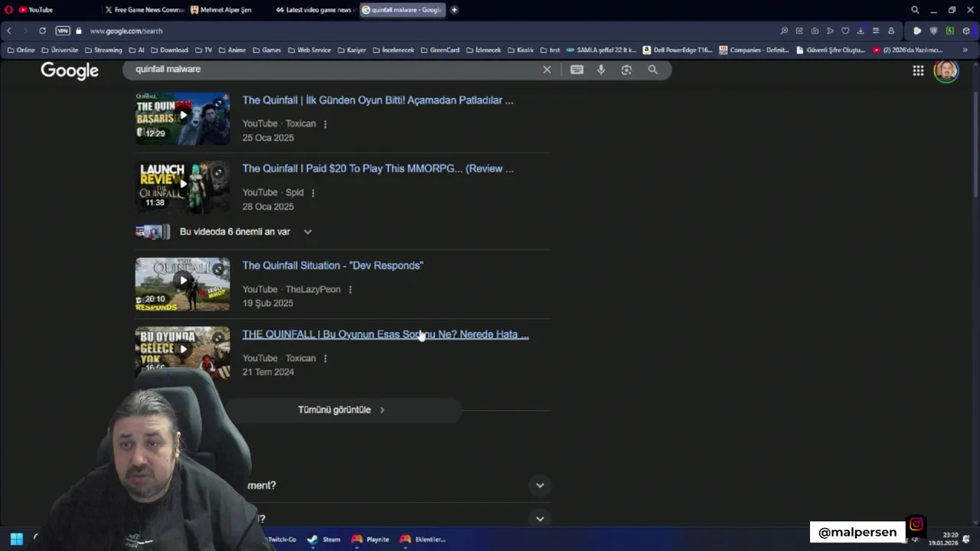Open the extensions cube icon
The image size is (980, 551).
point(966,31)
